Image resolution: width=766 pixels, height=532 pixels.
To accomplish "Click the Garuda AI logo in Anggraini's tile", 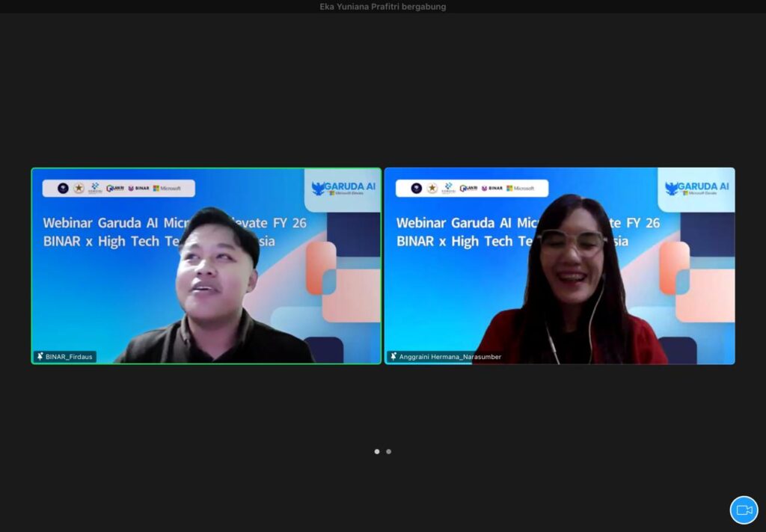I will click(x=696, y=188).
